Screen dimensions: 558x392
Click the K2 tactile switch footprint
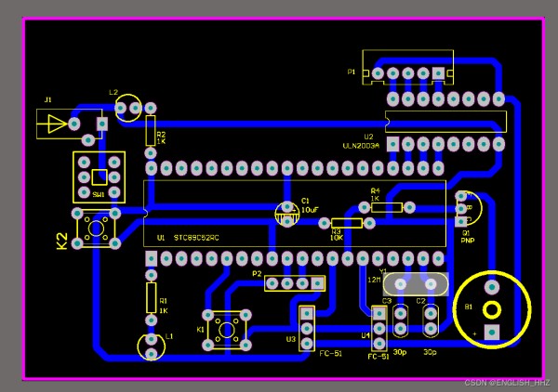click(97, 229)
